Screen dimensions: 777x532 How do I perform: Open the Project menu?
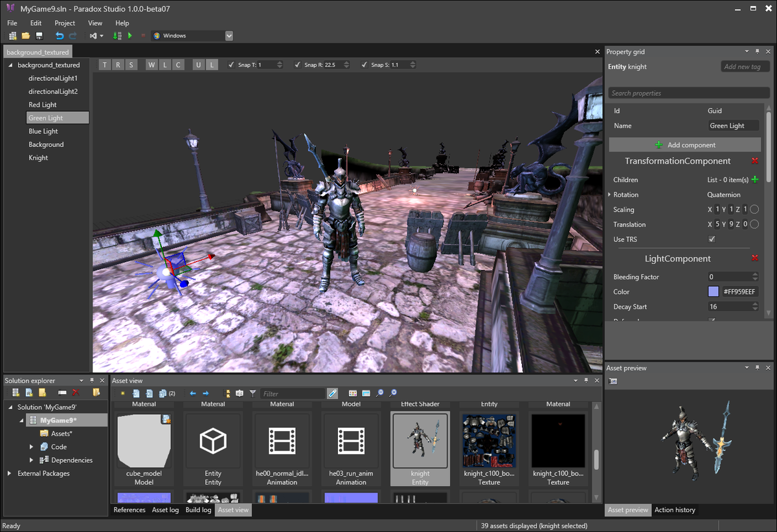click(65, 23)
